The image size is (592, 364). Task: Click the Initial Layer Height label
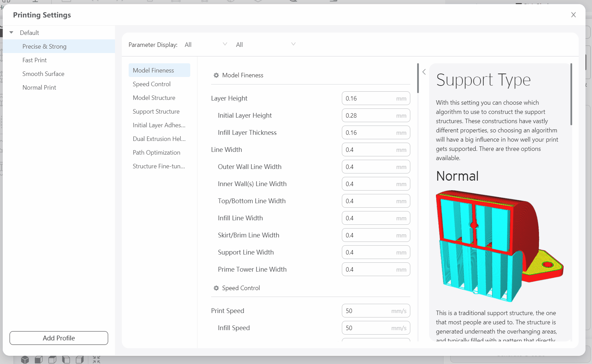[x=245, y=115]
